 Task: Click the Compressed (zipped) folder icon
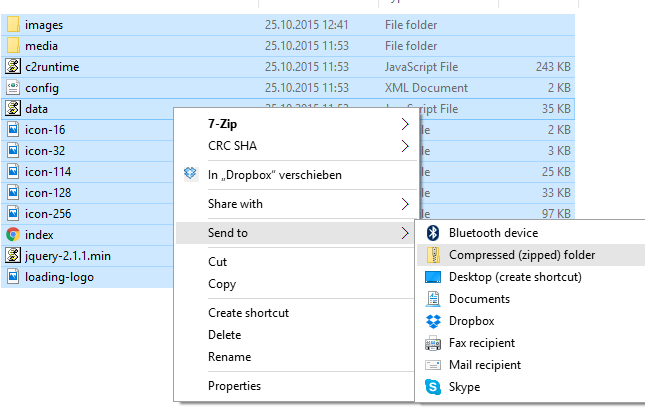click(433, 255)
